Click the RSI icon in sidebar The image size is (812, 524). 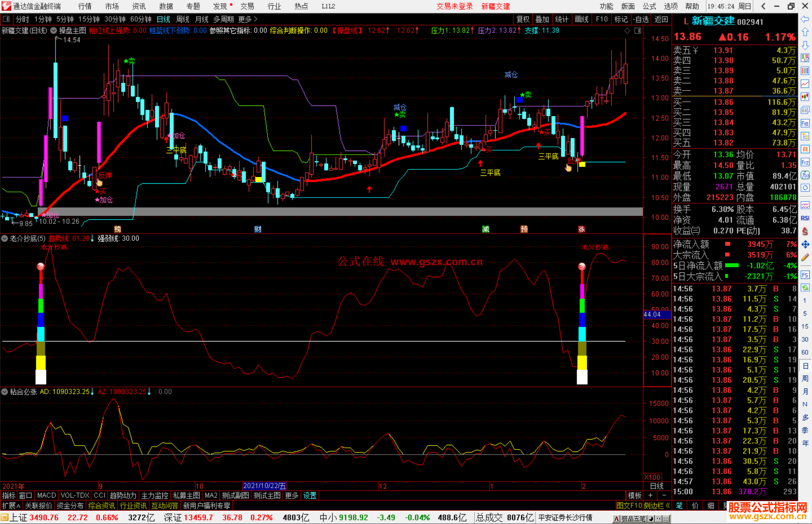[x=805, y=218]
